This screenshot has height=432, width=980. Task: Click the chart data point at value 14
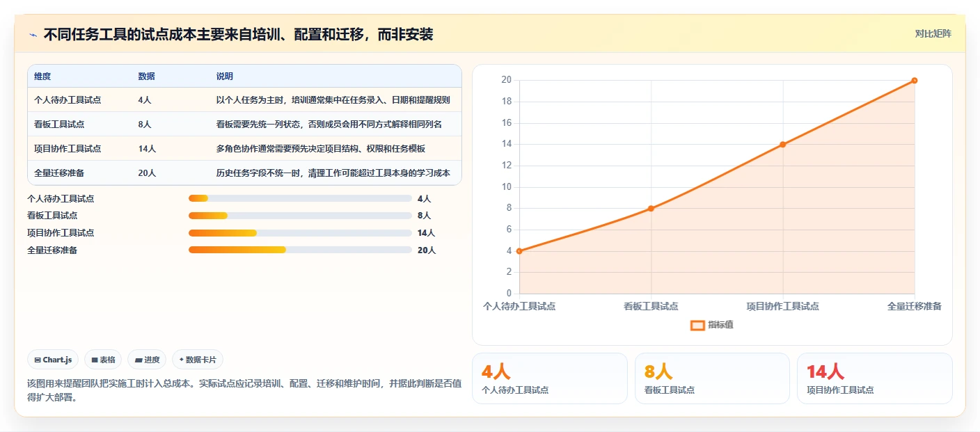pos(783,145)
